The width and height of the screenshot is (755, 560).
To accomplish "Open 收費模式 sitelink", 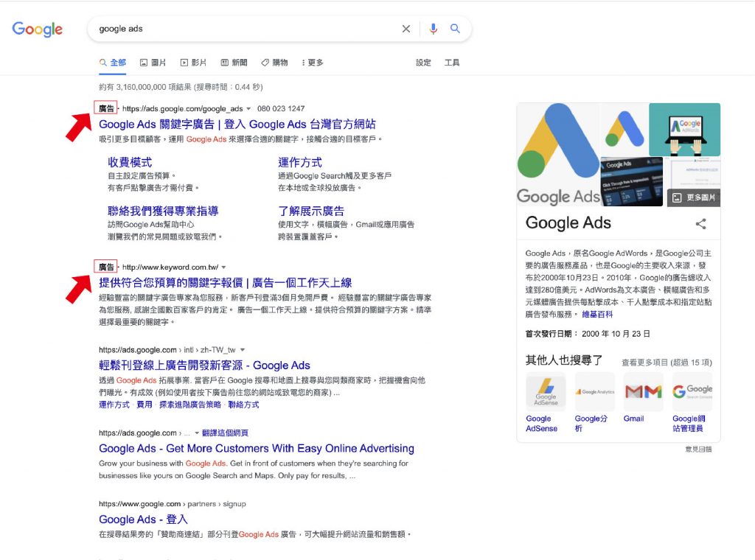I will tap(130, 162).
